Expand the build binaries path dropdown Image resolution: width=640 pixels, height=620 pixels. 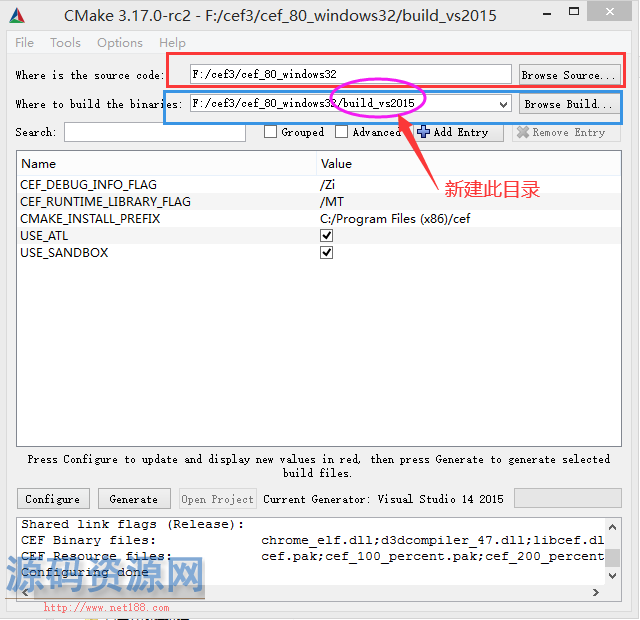tap(503, 104)
